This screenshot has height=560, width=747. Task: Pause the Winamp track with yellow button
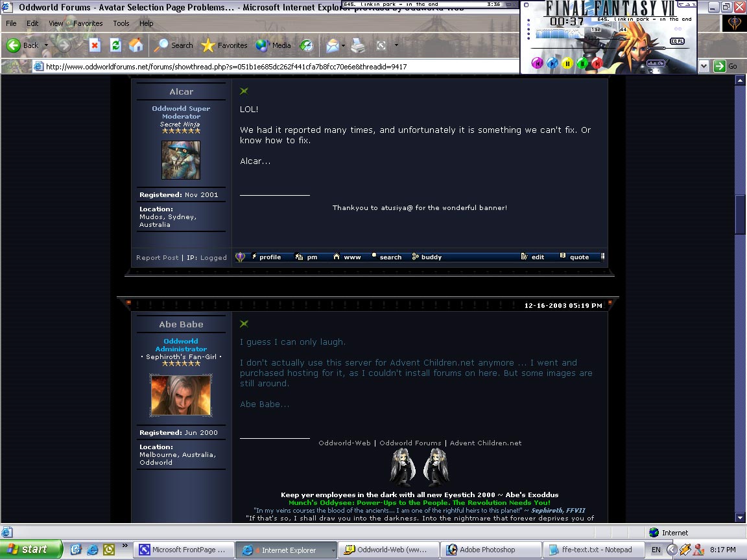pos(567,63)
